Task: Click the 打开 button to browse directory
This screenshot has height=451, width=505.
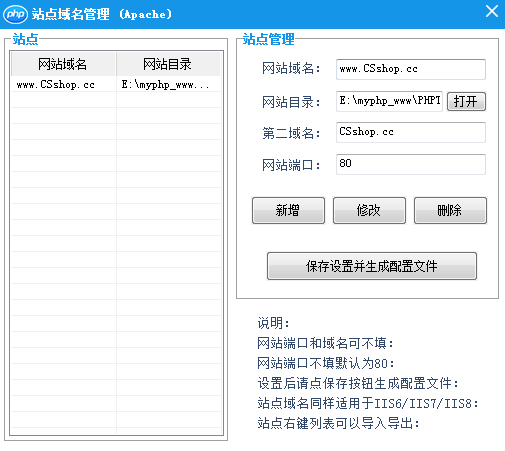Action: (466, 101)
